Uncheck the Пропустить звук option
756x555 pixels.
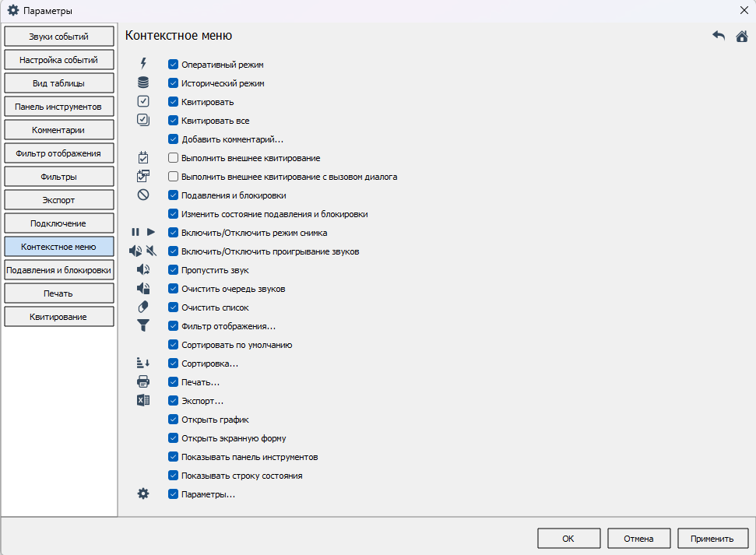[174, 270]
